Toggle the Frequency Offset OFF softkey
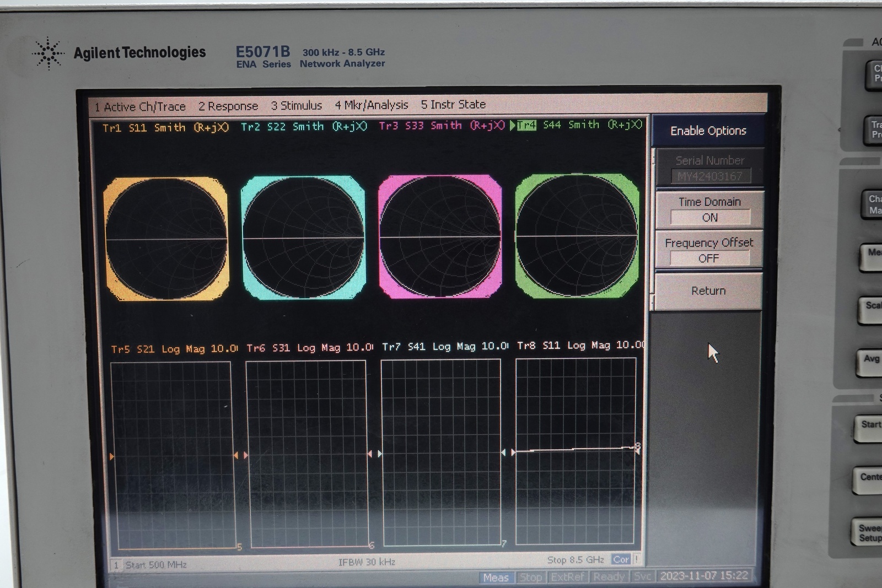The image size is (882, 588). [x=709, y=250]
